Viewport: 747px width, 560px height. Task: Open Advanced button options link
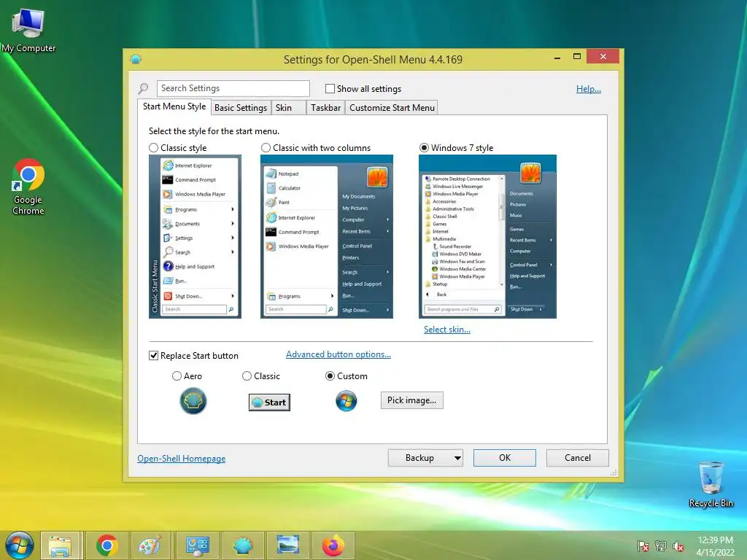338,354
